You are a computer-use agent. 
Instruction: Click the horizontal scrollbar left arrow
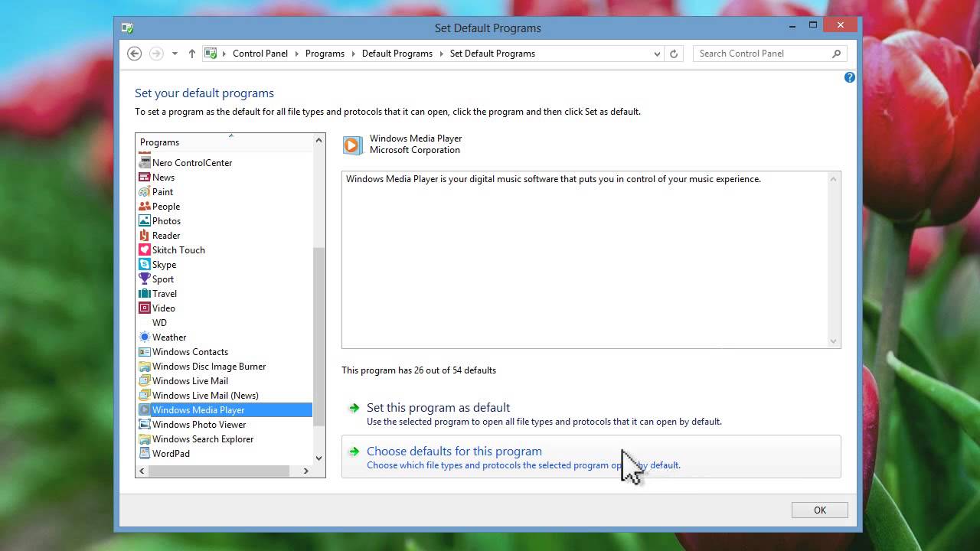pos(142,471)
